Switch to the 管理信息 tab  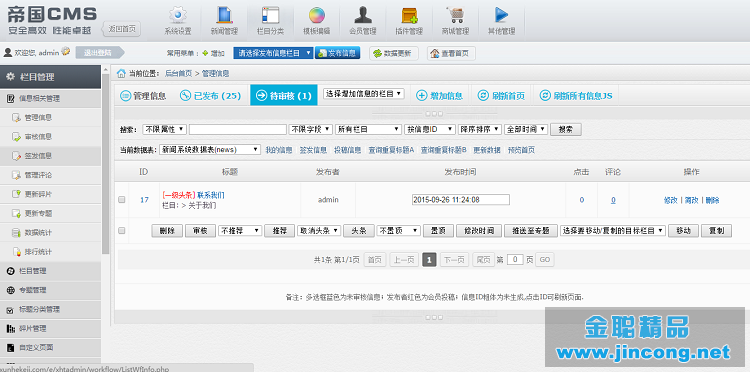tap(143, 95)
